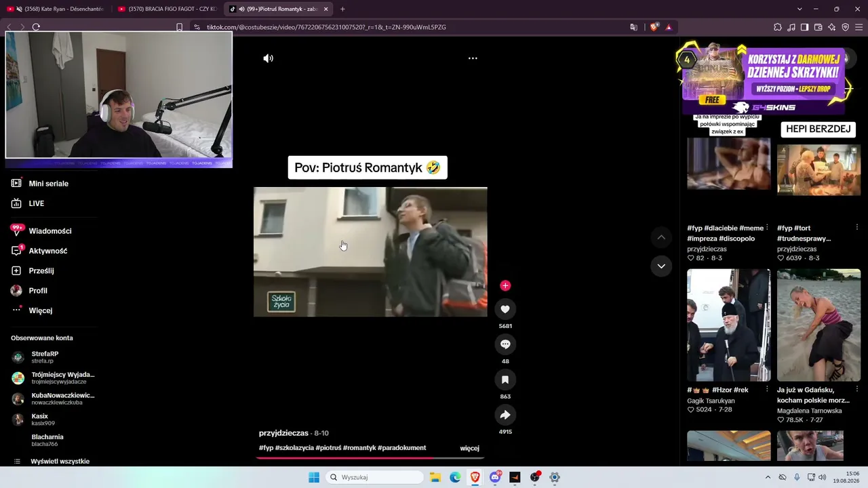Open the video's three-dot options menu
The image size is (868, 488).
473,58
